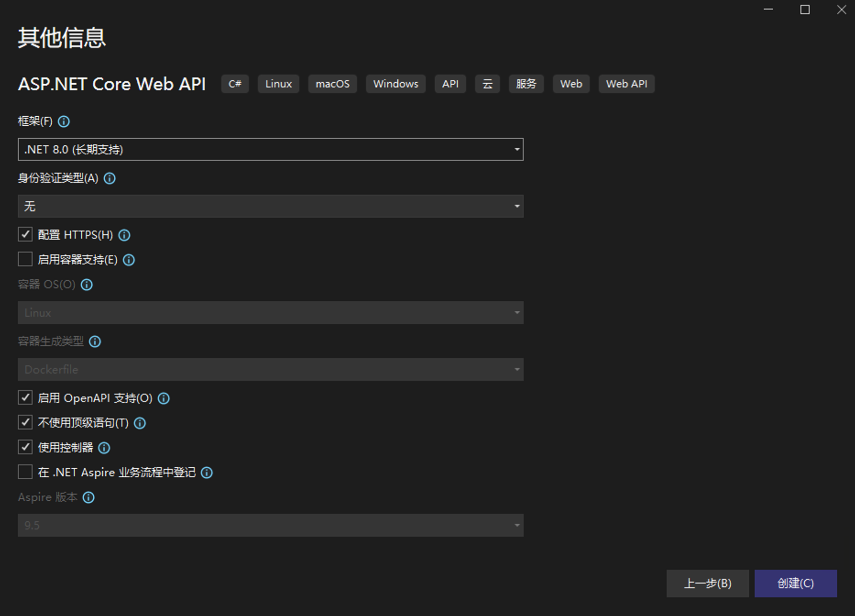The width and height of the screenshot is (855, 616).
Task: Click the 容器 OS info icon
Action: [87, 285]
